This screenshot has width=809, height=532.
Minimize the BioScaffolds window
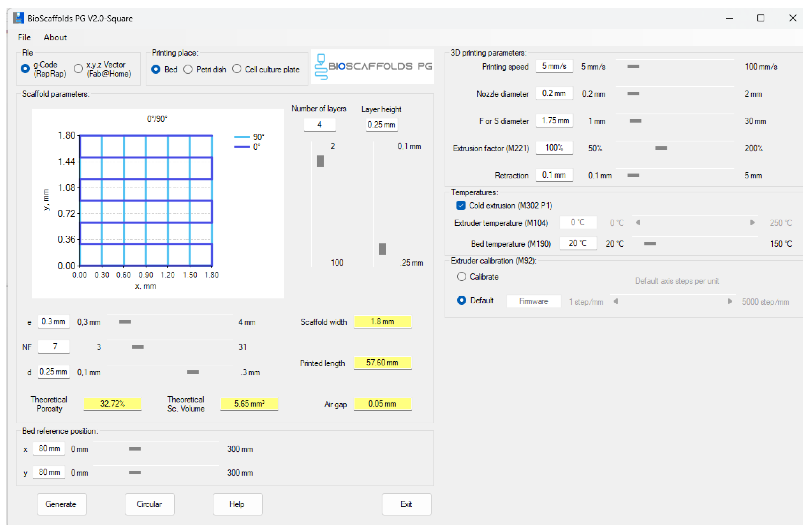[729, 18]
